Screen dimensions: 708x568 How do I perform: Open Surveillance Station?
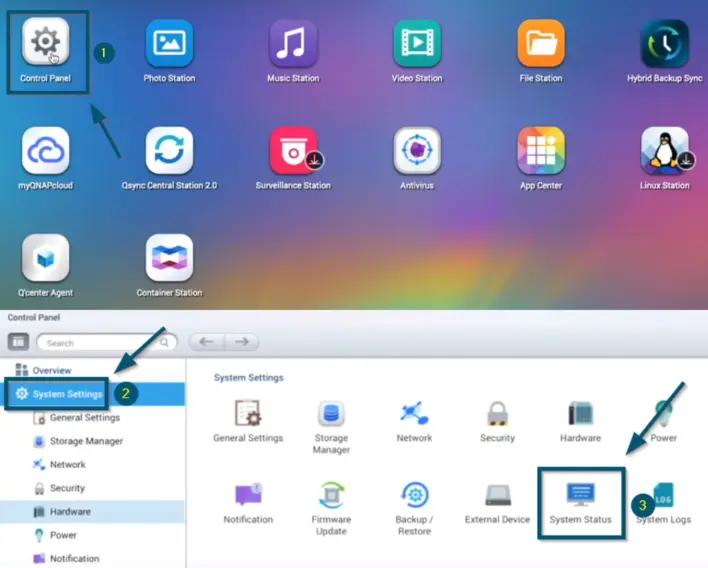(293, 150)
